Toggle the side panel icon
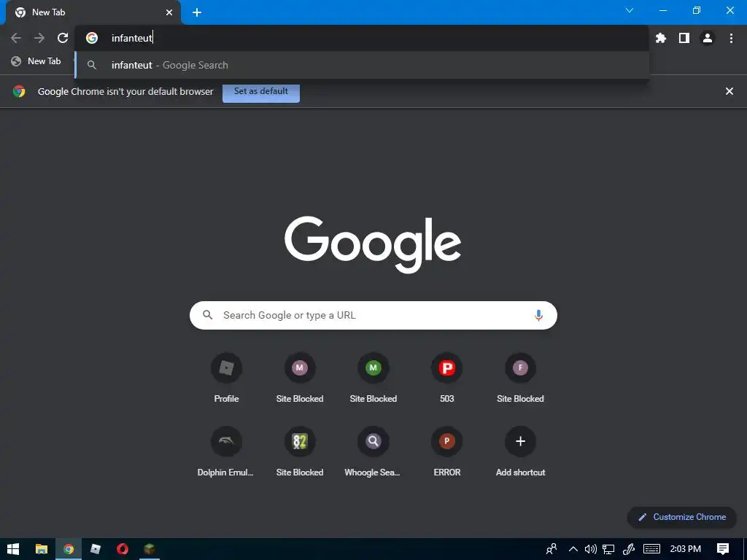 [684, 38]
